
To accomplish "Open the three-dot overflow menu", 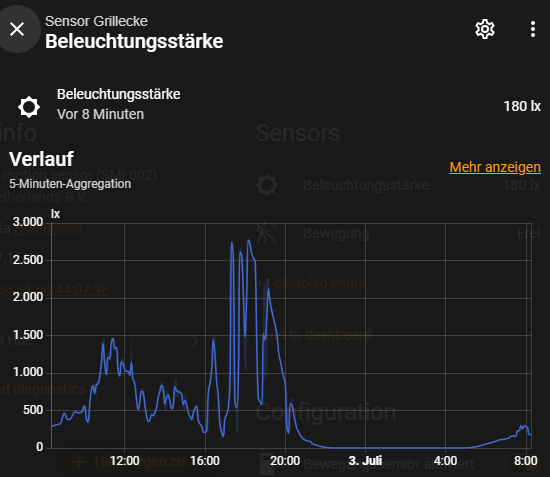I will [532, 29].
